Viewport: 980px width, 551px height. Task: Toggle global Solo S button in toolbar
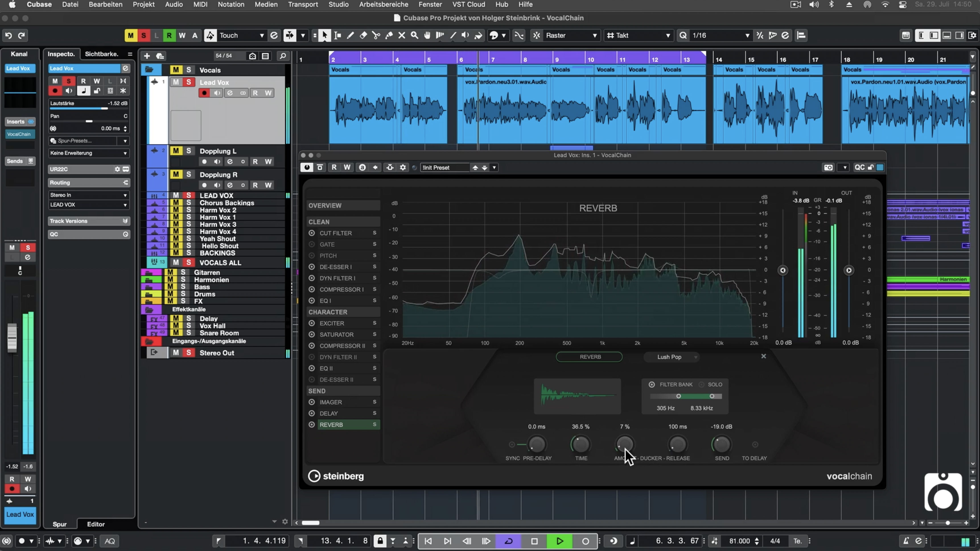coord(143,35)
